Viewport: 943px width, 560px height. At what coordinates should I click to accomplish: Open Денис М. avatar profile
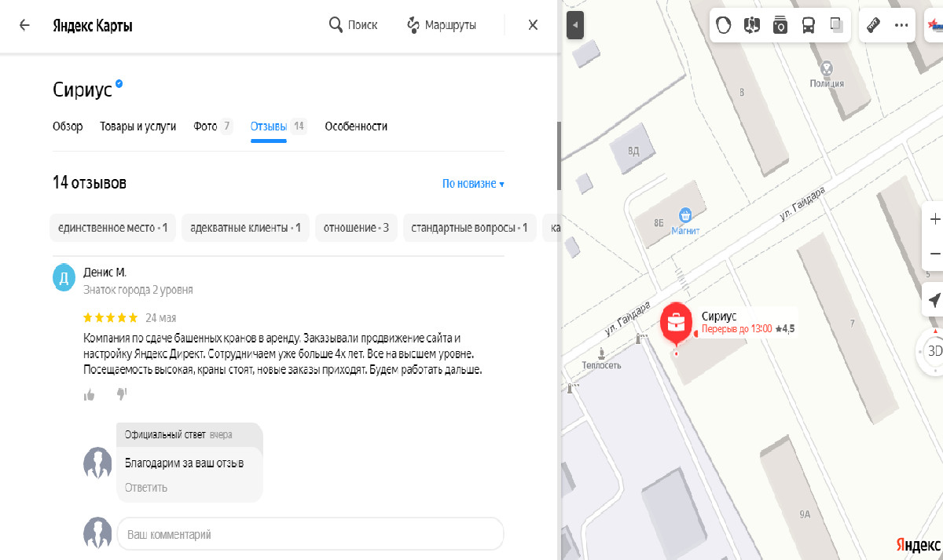[x=64, y=278]
